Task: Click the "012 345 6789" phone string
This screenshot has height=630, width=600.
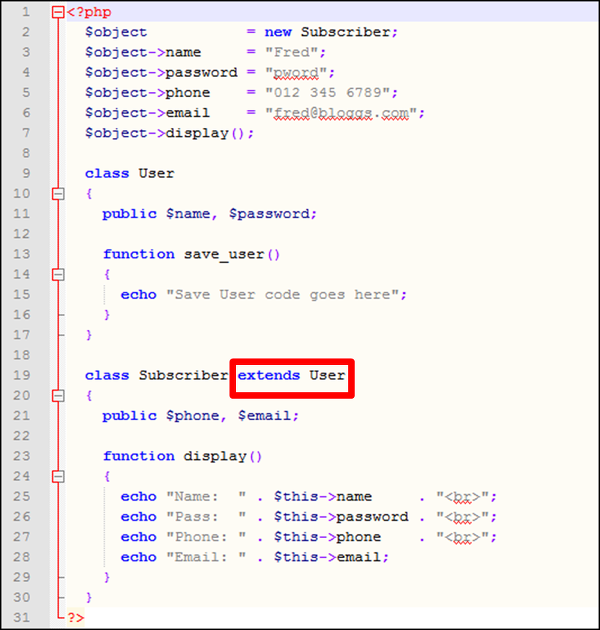Action: point(328,93)
